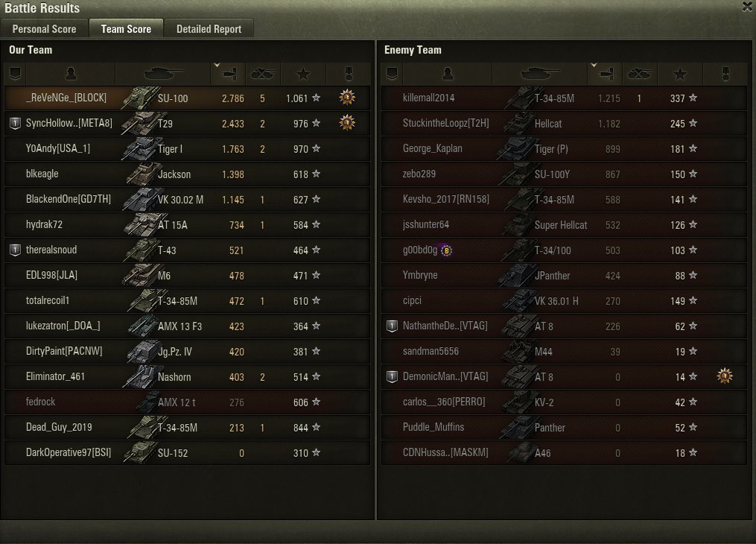Open the Team Score tab
Image resolution: width=756 pixels, height=544 pixels.
point(126,29)
